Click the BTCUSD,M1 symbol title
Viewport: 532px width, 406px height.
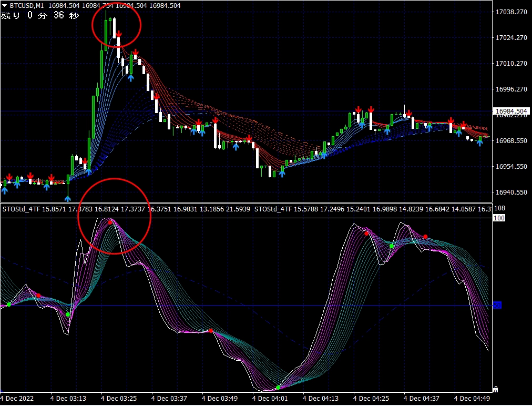click(27, 5)
